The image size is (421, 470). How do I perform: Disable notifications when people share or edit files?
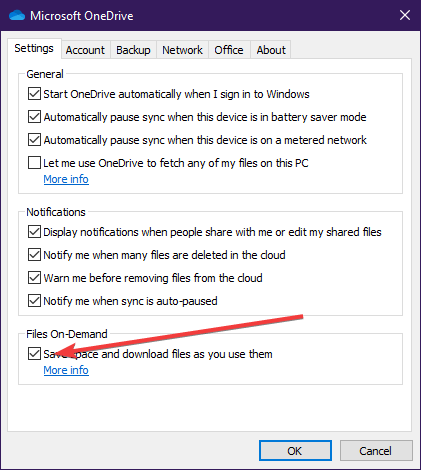click(34, 232)
